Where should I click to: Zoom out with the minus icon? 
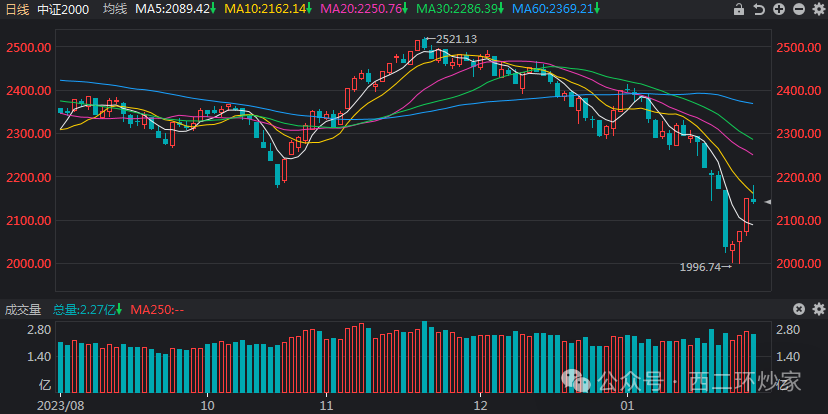797,9
